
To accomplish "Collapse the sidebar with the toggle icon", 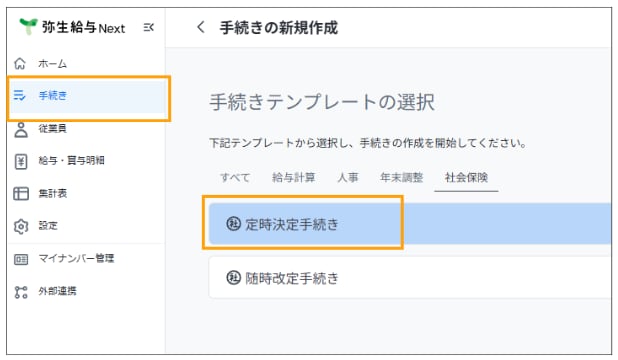I will click(x=149, y=28).
